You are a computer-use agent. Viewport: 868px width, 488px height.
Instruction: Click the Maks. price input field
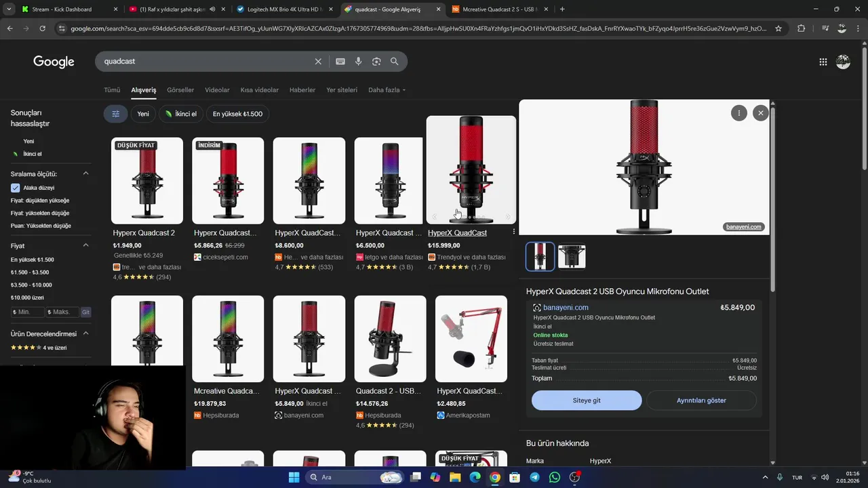click(x=62, y=312)
